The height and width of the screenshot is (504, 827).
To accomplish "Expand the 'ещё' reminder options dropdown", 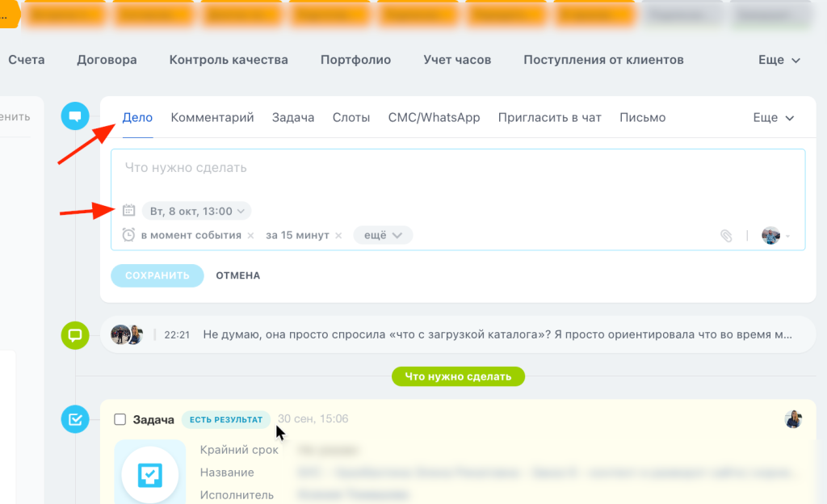I will (383, 235).
